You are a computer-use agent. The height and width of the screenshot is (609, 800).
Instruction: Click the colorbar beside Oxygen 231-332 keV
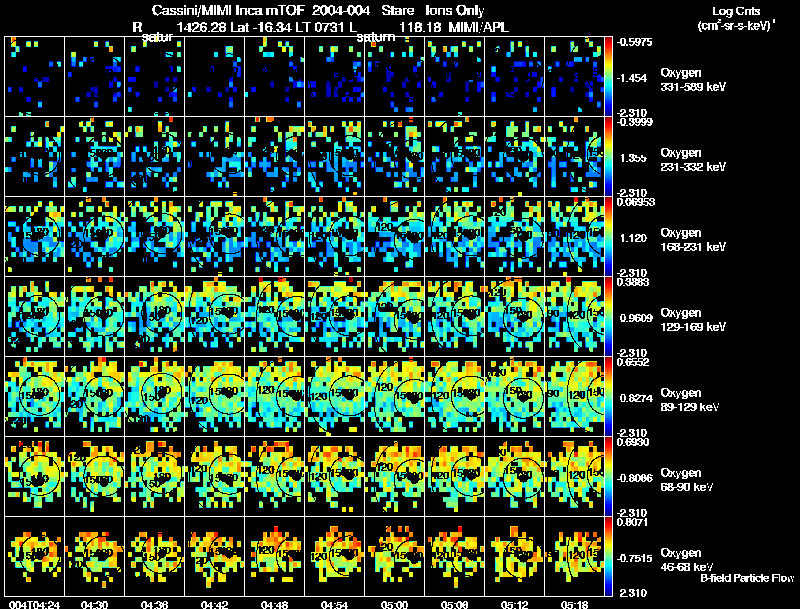(608, 157)
